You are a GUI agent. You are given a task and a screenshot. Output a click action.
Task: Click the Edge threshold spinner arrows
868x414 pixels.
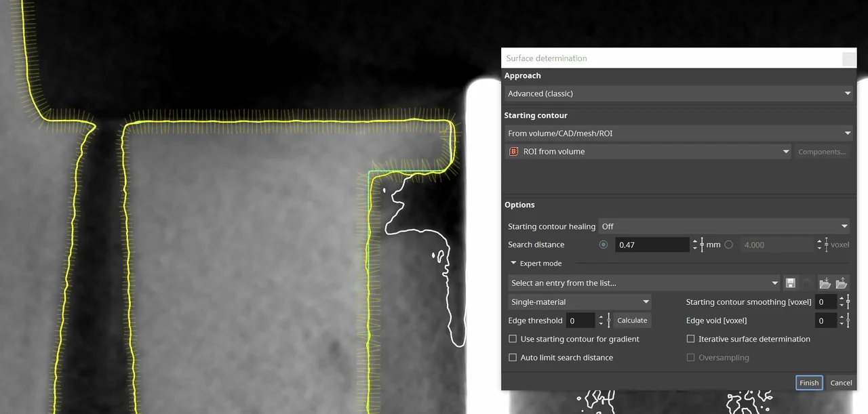pos(601,320)
